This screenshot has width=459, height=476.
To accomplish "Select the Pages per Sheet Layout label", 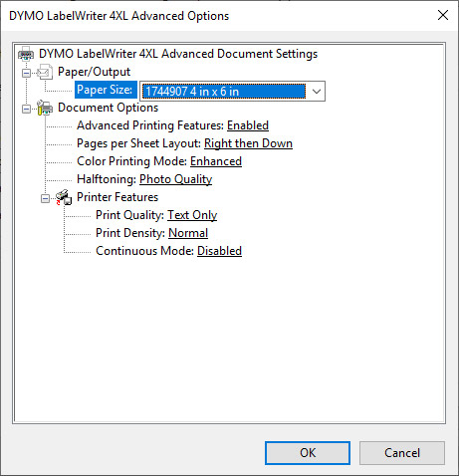I will (138, 143).
